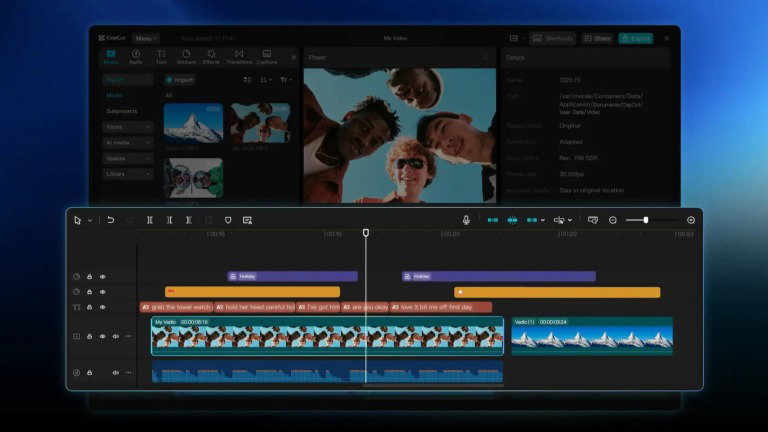Select the mountain video thumbnail in media
The width and height of the screenshot is (768, 432).
coord(193,122)
